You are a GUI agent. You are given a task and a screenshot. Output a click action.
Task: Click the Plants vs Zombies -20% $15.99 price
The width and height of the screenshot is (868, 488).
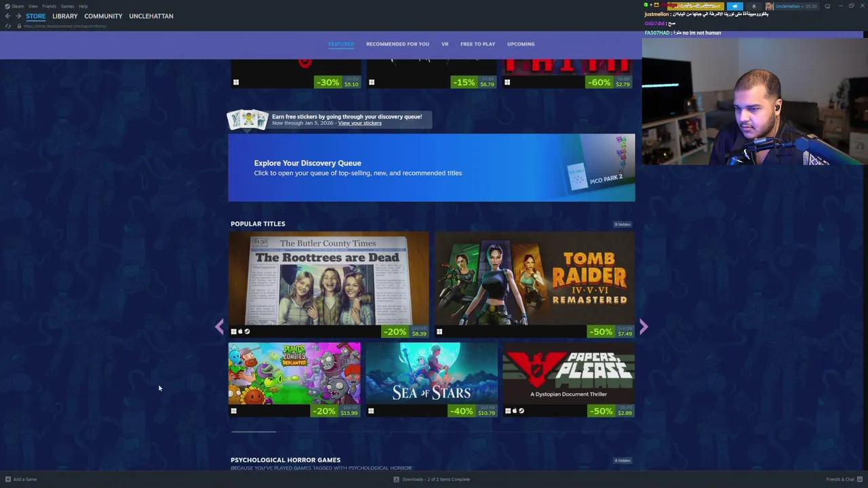click(x=334, y=411)
